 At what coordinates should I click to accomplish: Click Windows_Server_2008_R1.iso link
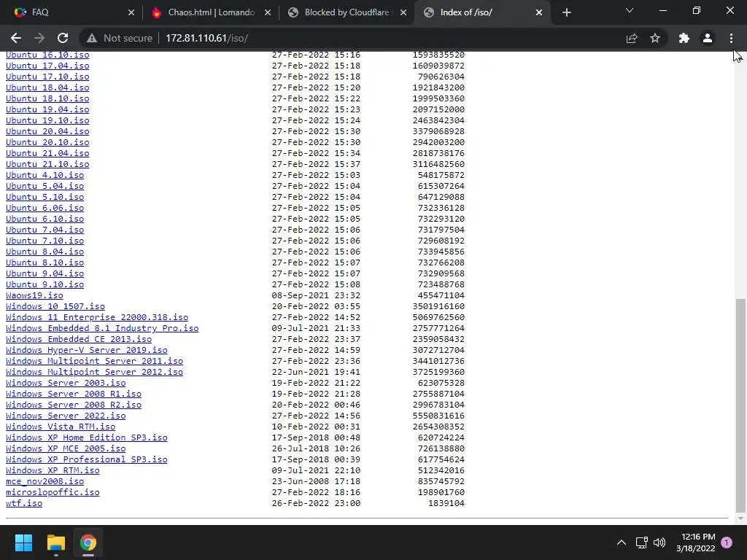click(74, 394)
